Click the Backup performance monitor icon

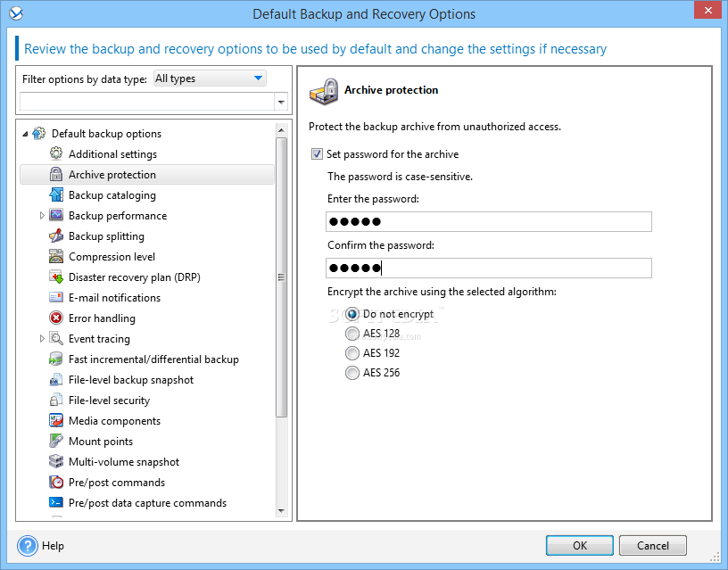tap(56, 215)
